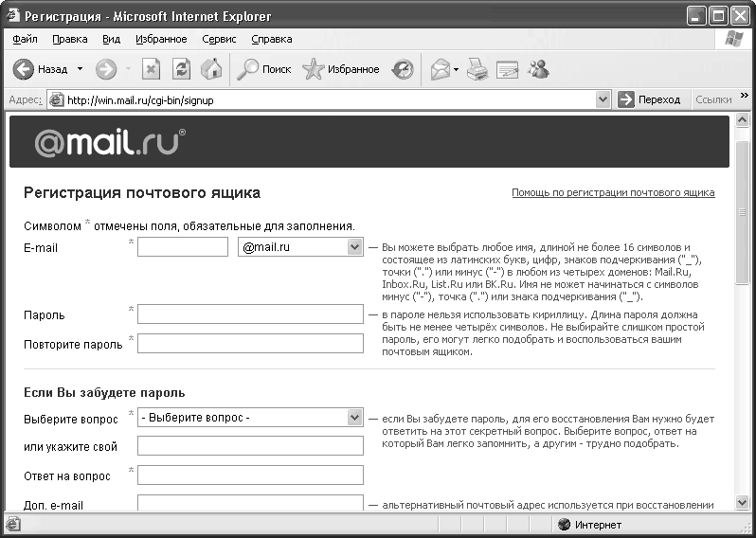Open the Справка menu
The image size is (756, 538).
point(272,39)
